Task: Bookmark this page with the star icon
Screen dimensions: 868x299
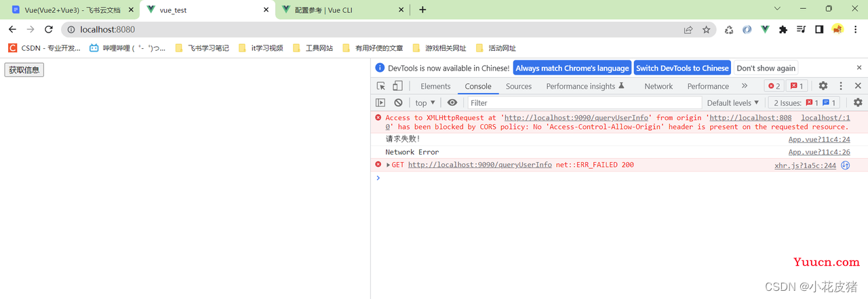Action: pyautogui.click(x=707, y=29)
